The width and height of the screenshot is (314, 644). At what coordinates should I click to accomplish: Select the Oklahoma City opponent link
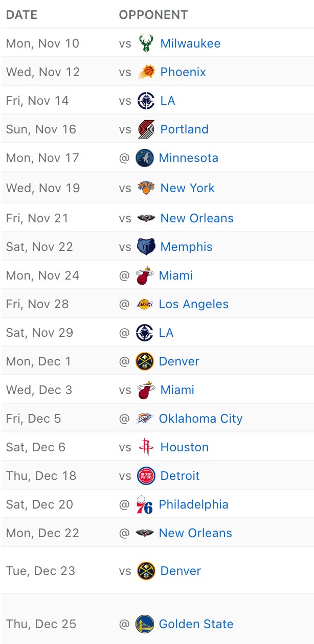coord(200,419)
